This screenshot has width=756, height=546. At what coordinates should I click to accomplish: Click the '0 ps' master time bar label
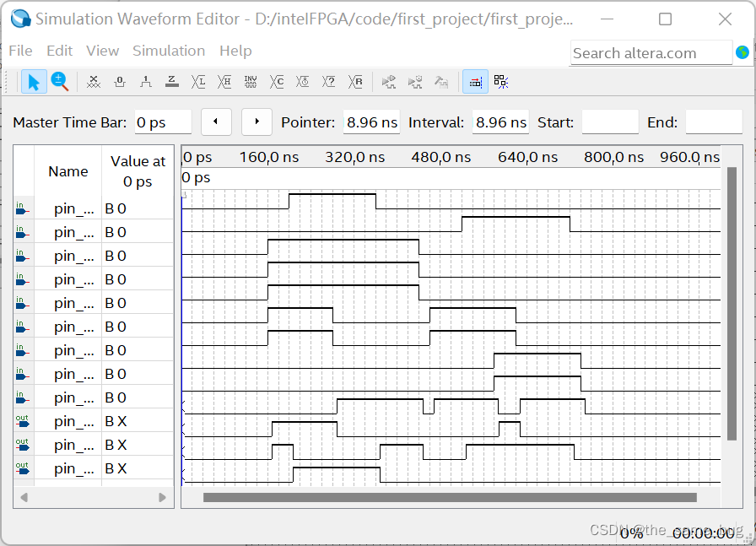[x=196, y=177]
